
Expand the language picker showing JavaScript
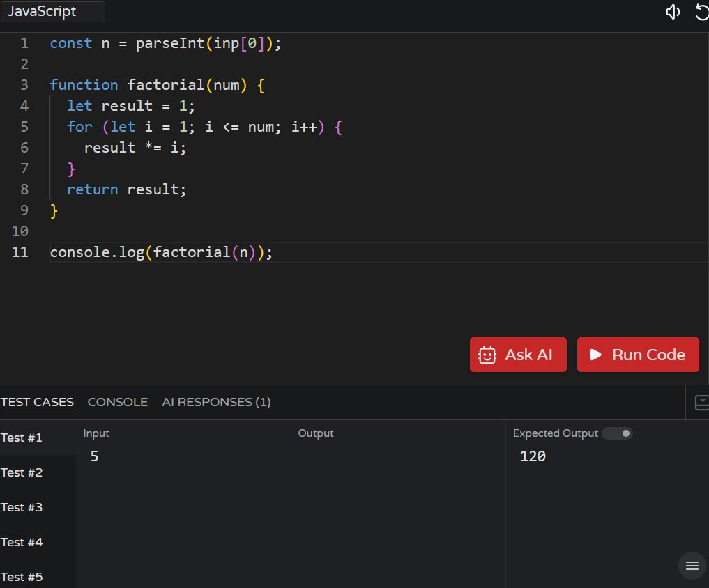click(52, 11)
